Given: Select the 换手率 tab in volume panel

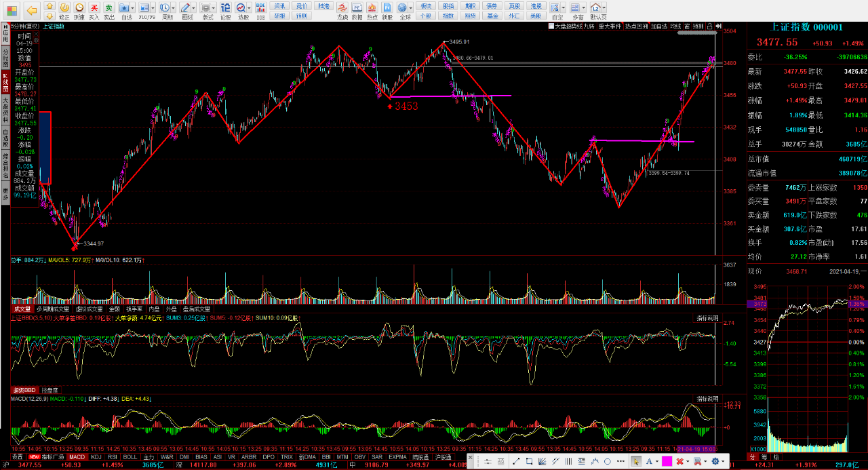Looking at the screenshot, I should 134,309.
